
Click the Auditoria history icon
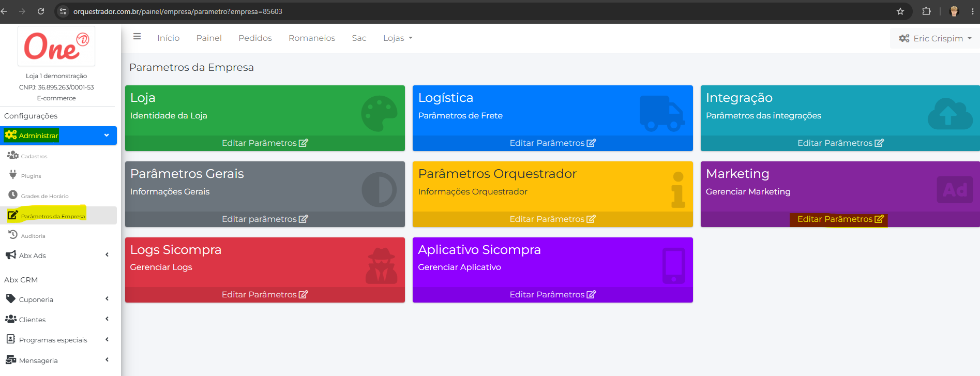[13, 235]
